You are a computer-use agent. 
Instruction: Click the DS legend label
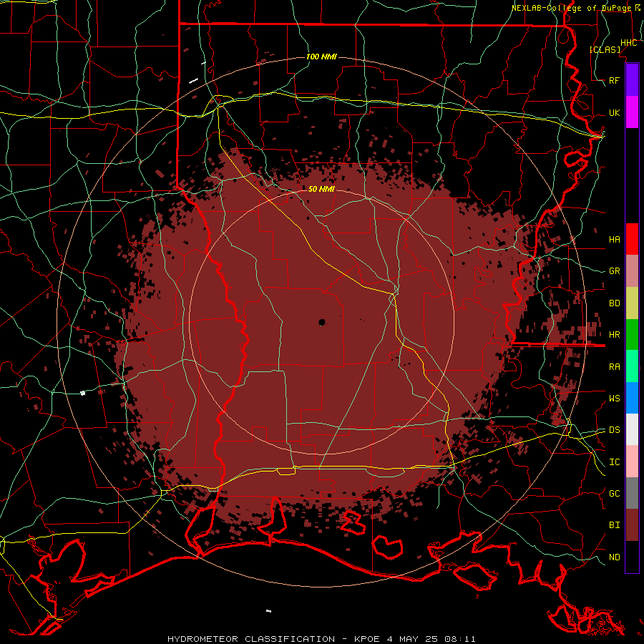[614, 430]
